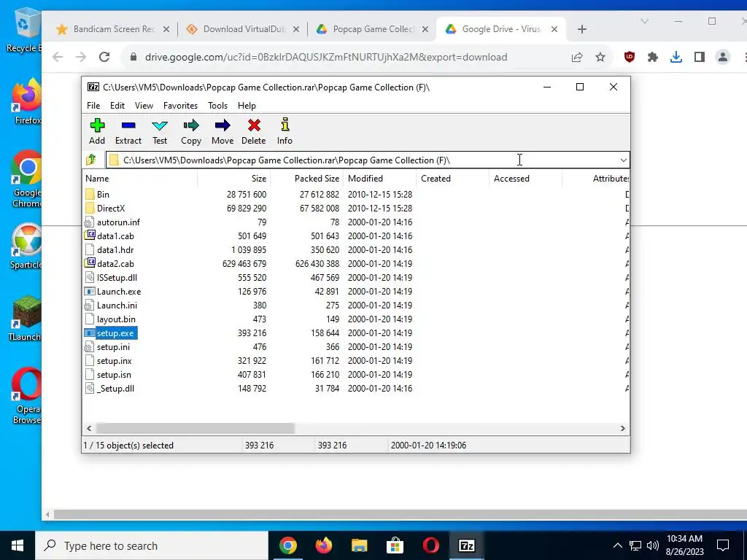The width and height of the screenshot is (747, 560).
Task: Open Microsoft Store from the taskbar
Action: [395, 545]
